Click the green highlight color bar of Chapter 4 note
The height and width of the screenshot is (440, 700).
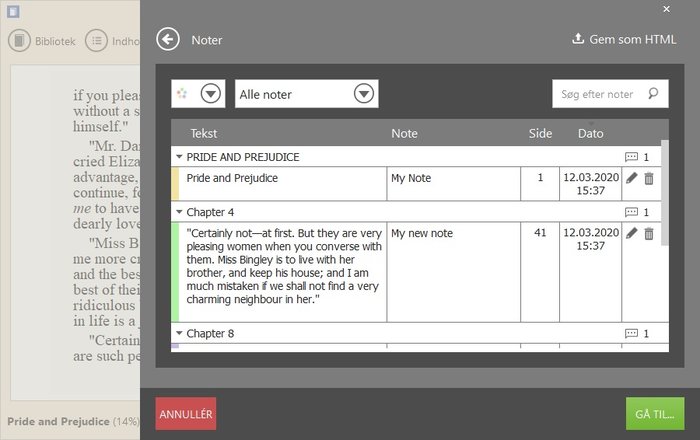(175, 272)
